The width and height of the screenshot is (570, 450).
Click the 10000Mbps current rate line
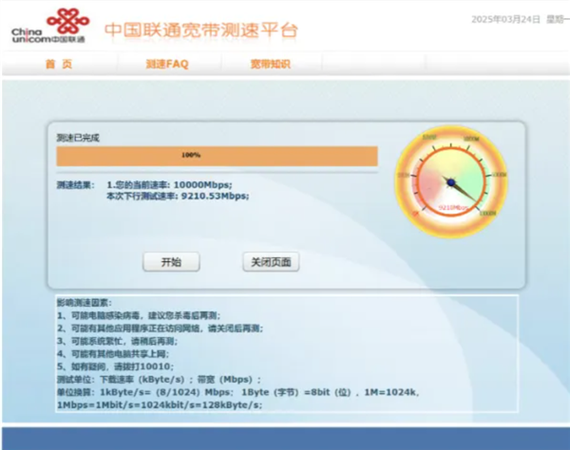169,185
